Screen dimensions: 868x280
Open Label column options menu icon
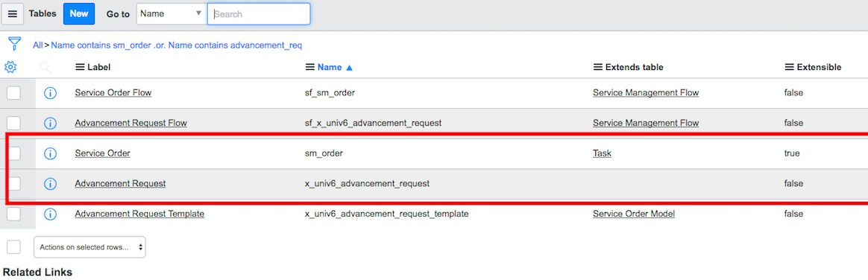point(80,67)
